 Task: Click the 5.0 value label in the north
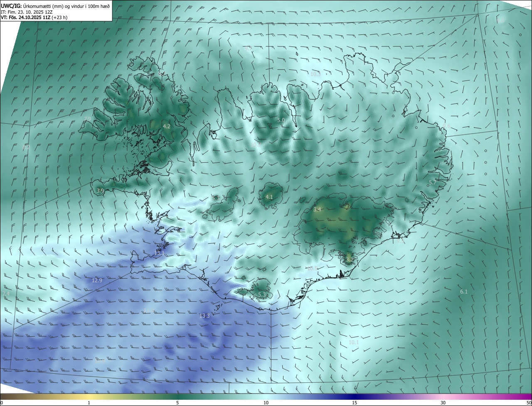point(281,120)
